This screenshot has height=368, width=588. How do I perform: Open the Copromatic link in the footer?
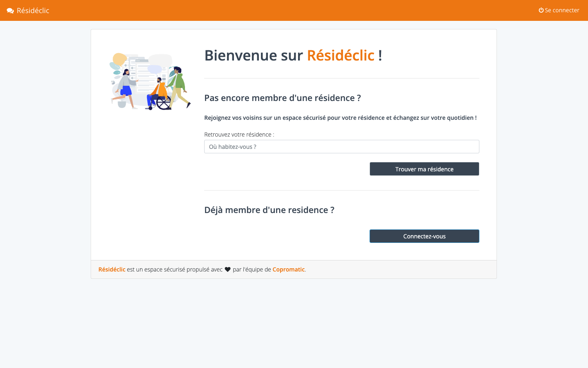click(x=288, y=269)
